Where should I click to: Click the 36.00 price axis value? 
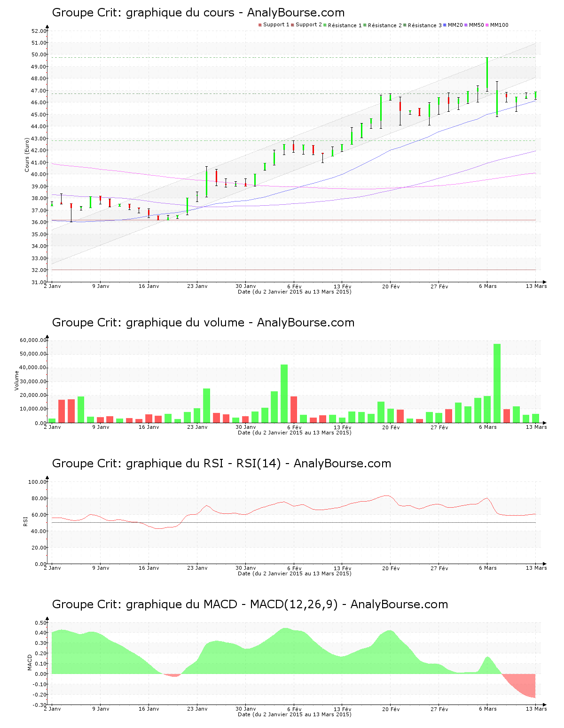39,222
